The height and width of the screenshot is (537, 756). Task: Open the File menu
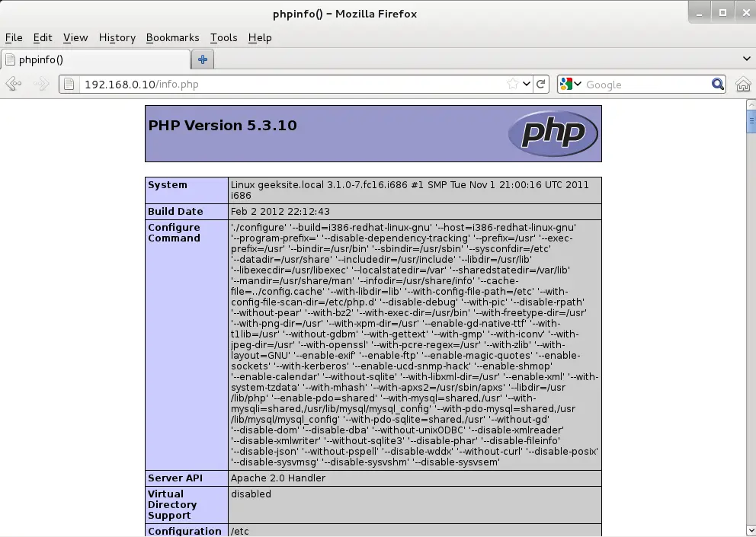click(x=14, y=37)
